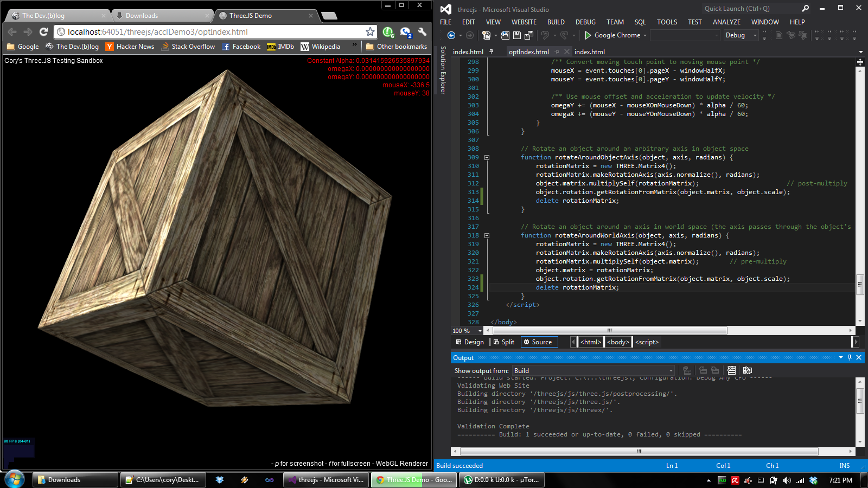Bookmark this page with the star icon

(371, 32)
